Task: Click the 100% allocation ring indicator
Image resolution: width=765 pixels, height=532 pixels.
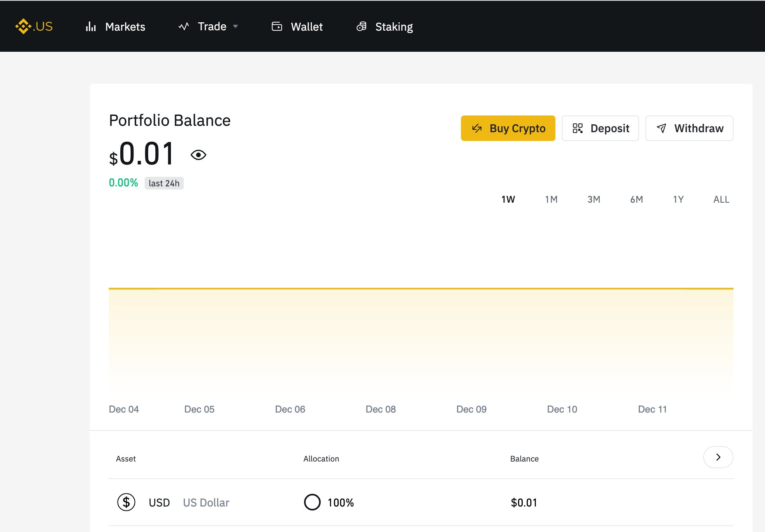Action: pyautogui.click(x=312, y=502)
